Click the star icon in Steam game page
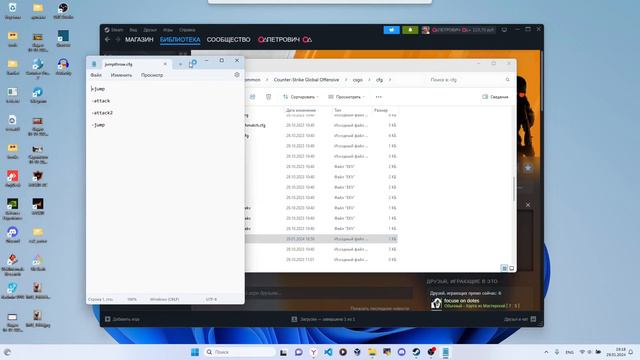 (x=528, y=168)
